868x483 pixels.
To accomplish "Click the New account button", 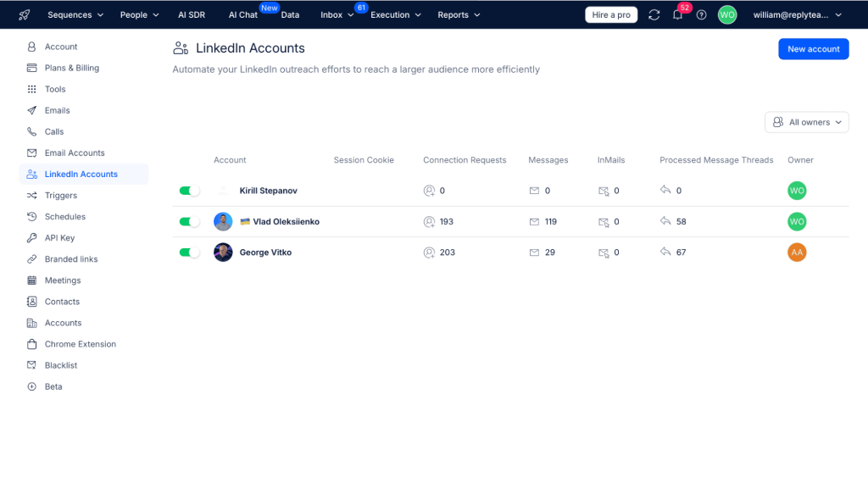I will click(813, 48).
